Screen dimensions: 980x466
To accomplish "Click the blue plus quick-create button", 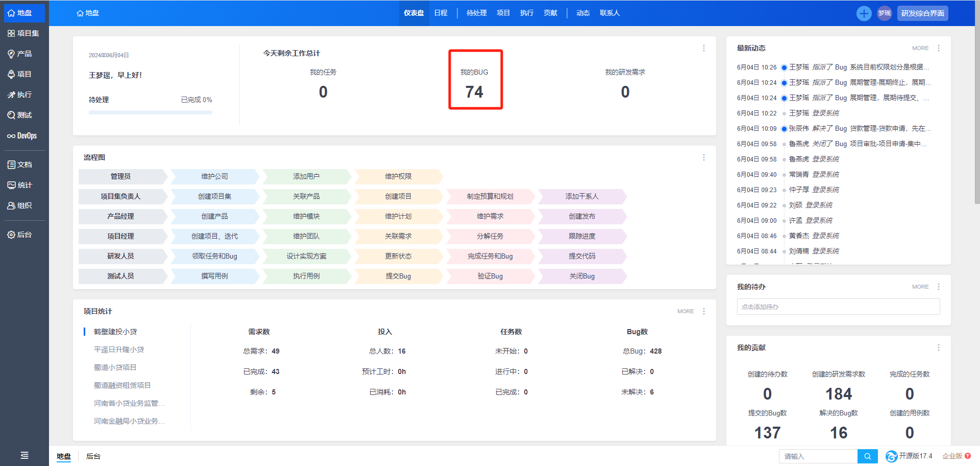I will (864, 13).
